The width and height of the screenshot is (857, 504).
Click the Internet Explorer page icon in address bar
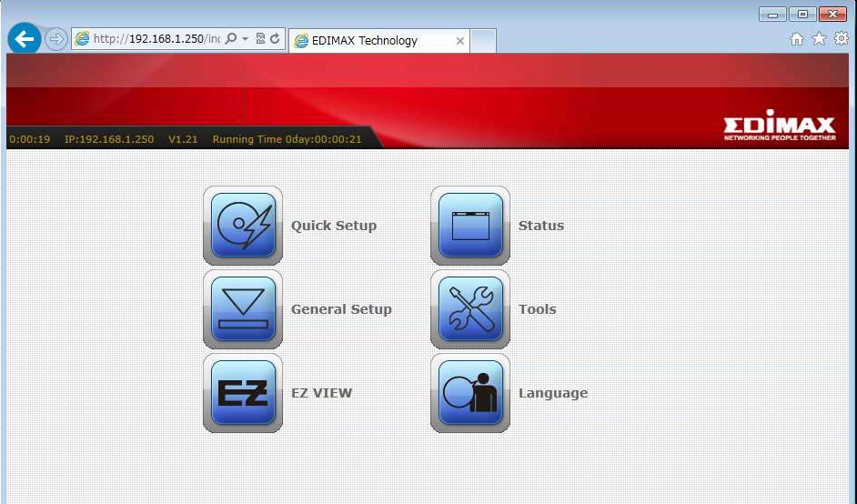coord(82,39)
